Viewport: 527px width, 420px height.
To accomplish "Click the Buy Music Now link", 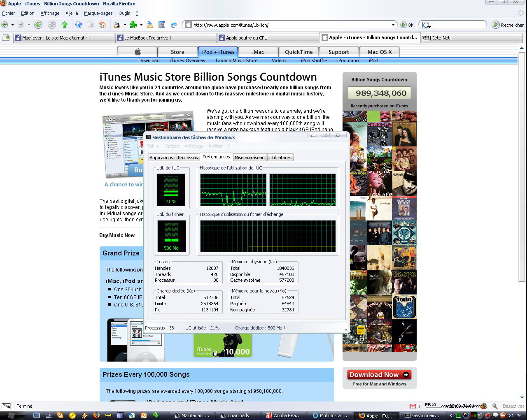I will (x=117, y=235).
